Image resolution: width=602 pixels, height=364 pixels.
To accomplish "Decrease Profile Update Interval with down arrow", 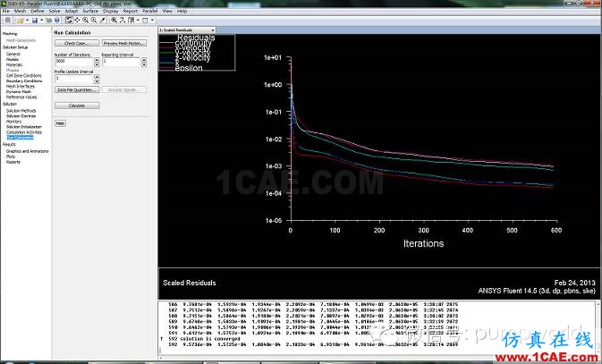I will click(x=97, y=81).
